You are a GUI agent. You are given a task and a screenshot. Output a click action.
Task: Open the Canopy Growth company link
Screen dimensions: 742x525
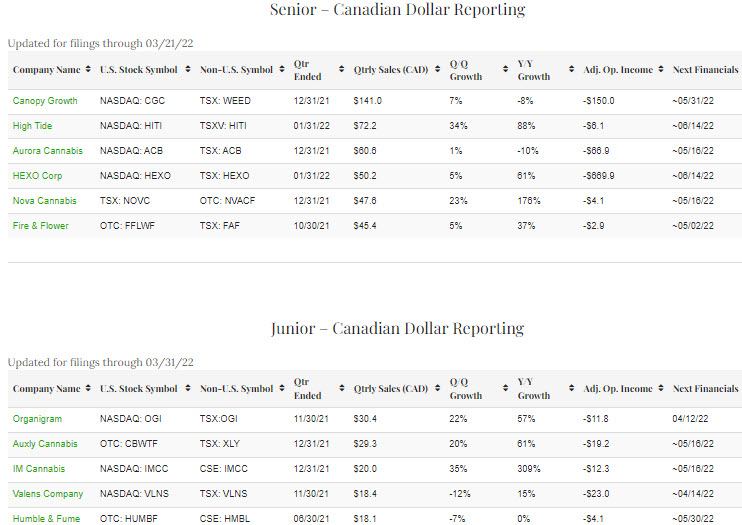(45, 101)
